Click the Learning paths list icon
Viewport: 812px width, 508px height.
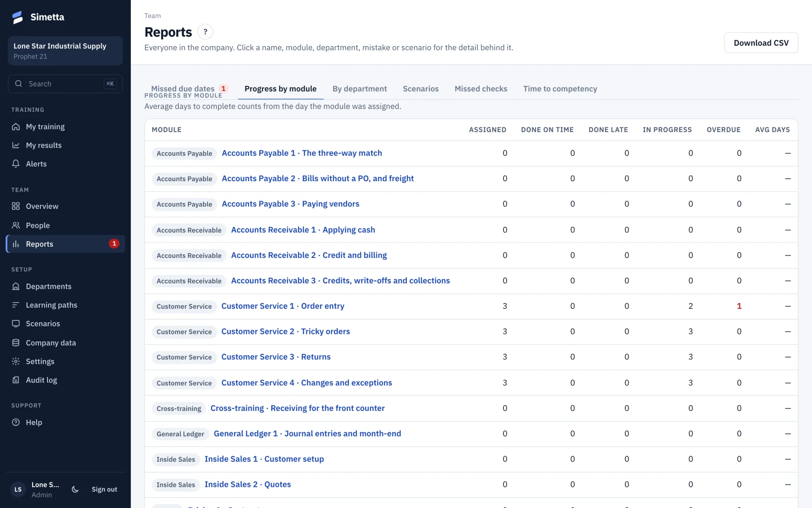click(x=16, y=305)
